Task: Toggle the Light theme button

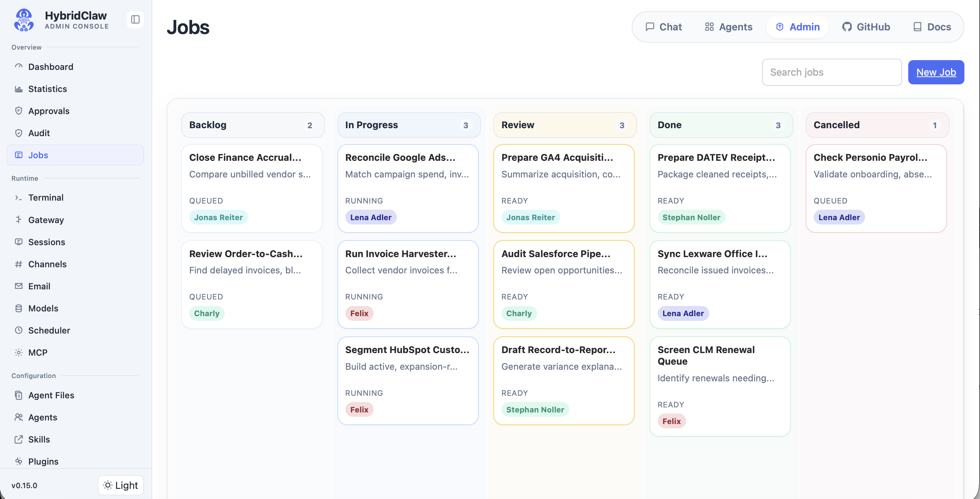Action: 121,485
